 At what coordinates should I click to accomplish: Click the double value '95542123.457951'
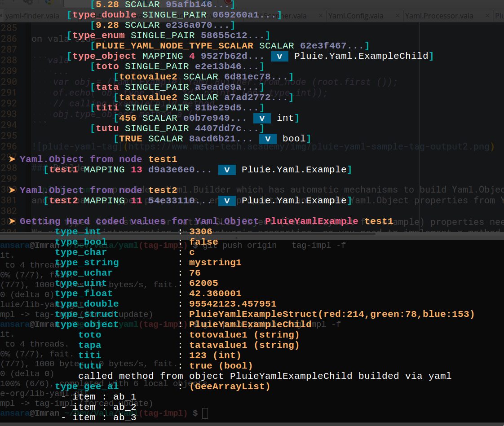(233, 304)
